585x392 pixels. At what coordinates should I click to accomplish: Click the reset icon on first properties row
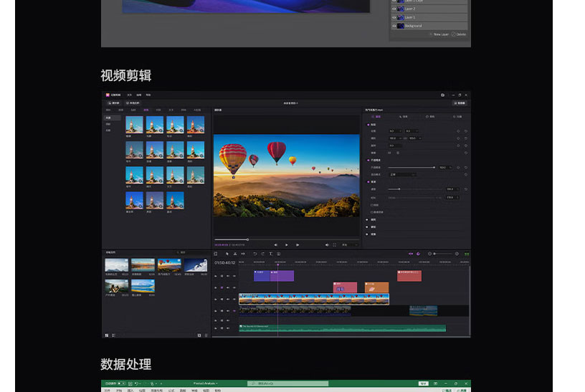466,131
